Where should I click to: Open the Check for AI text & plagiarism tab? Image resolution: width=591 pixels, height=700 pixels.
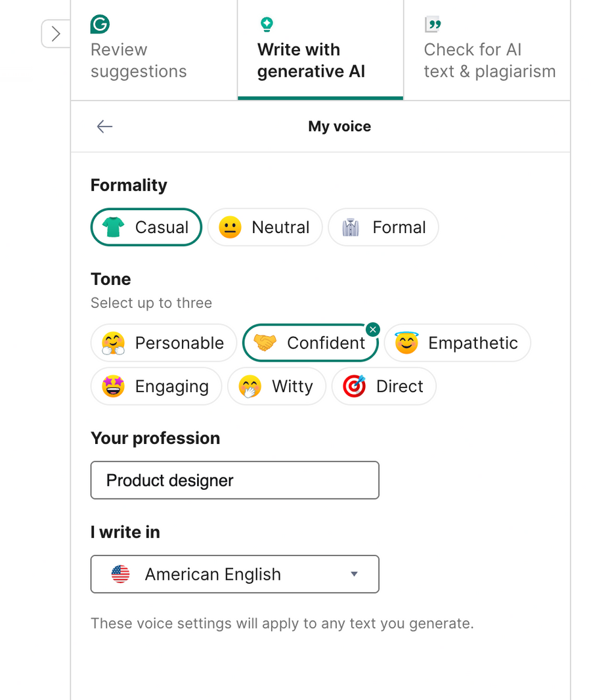click(x=489, y=60)
